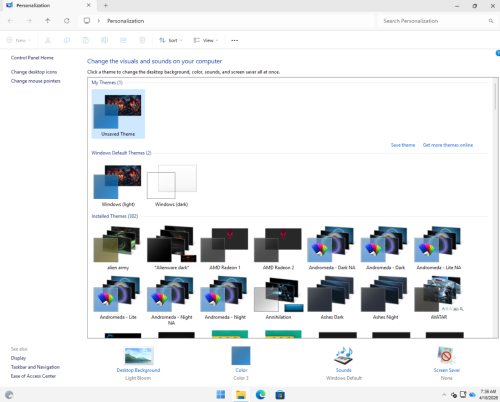Select the Windows (dark) theme thumbnail
Image resolution: width=500 pixels, height=402 pixels.
[x=172, y=185]
